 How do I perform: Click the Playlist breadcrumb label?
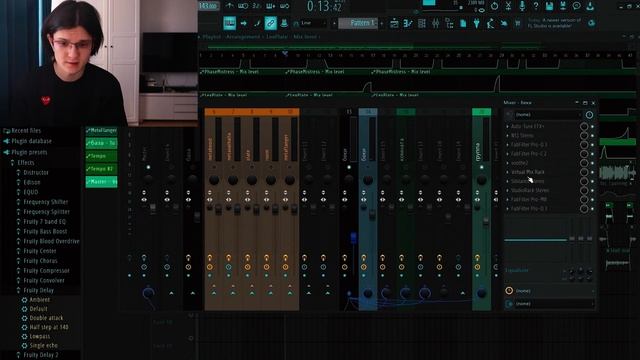(x=212, y=37)
